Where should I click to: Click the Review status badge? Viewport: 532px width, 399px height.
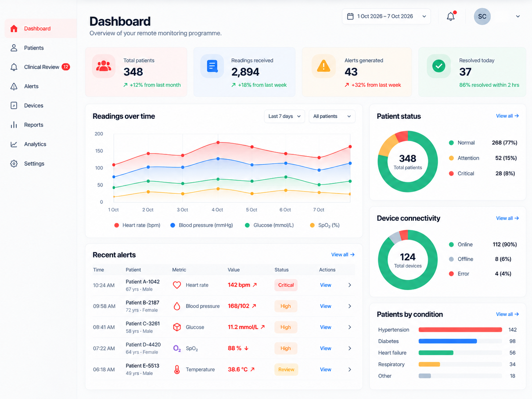click(x=286, y=370)
